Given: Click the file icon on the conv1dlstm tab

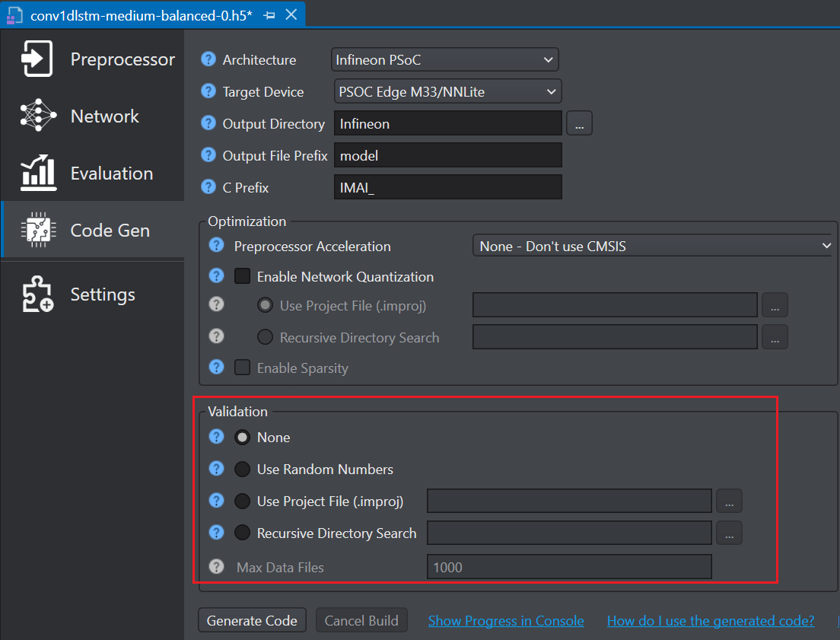Looking at the screenshot, I should (x=14, y=15).
